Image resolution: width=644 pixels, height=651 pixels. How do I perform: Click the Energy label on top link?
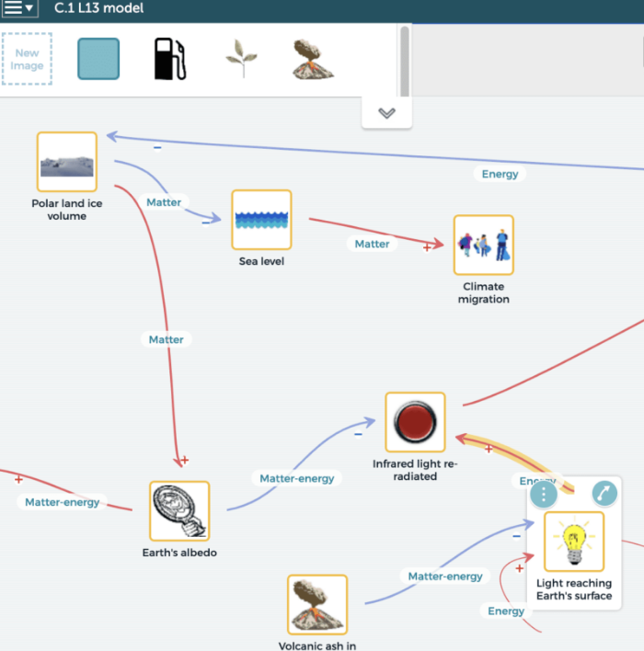click(500, 174)
